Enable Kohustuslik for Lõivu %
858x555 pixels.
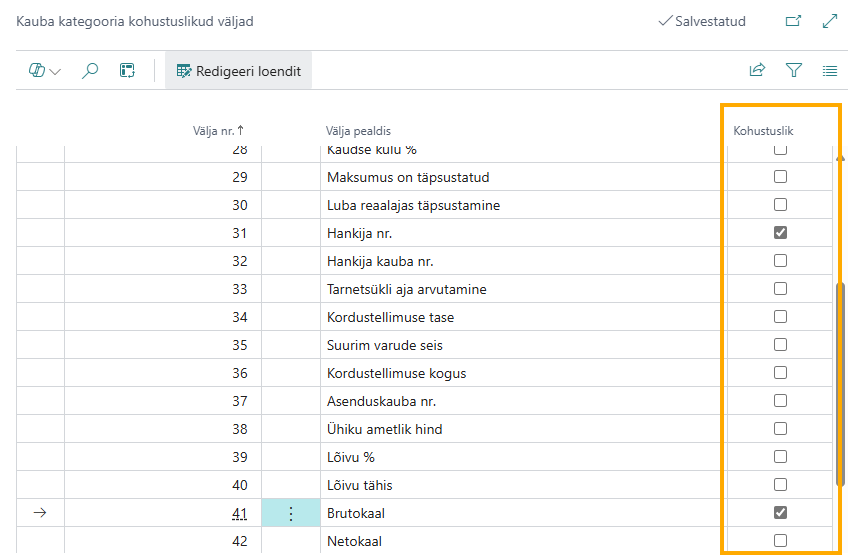(780, 456)
